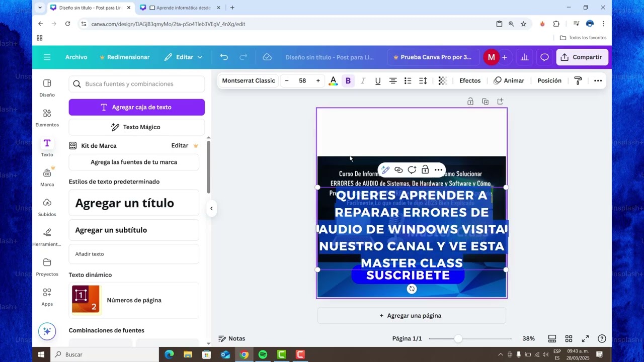Image resolution: width=644 pixels, height=362 pixels.
Task: Enter fullscreen presentation mode
Action: [585, 339]
